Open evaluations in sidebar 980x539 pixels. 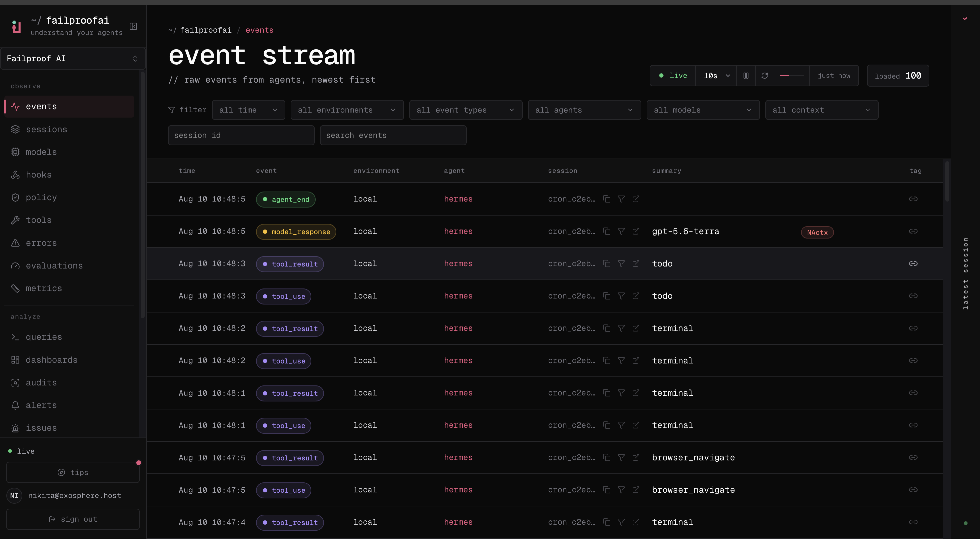coord(69,266)
